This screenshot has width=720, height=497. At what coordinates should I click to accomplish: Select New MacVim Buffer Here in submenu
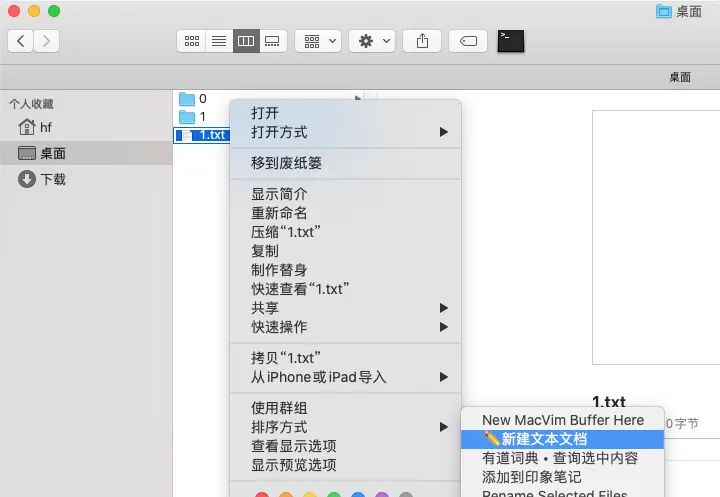562,420
